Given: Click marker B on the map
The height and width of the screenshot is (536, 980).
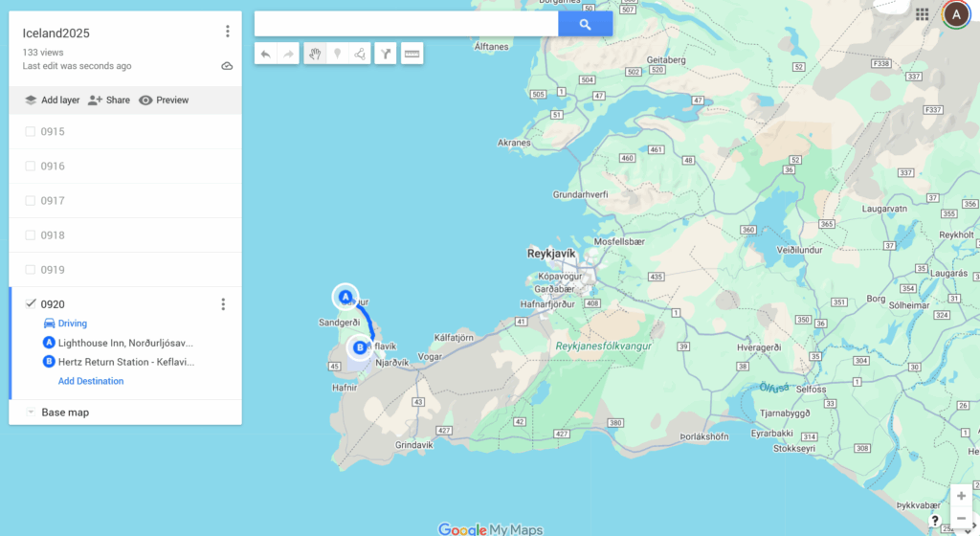Looking at the screenshot, I should [x=360, y=347].
